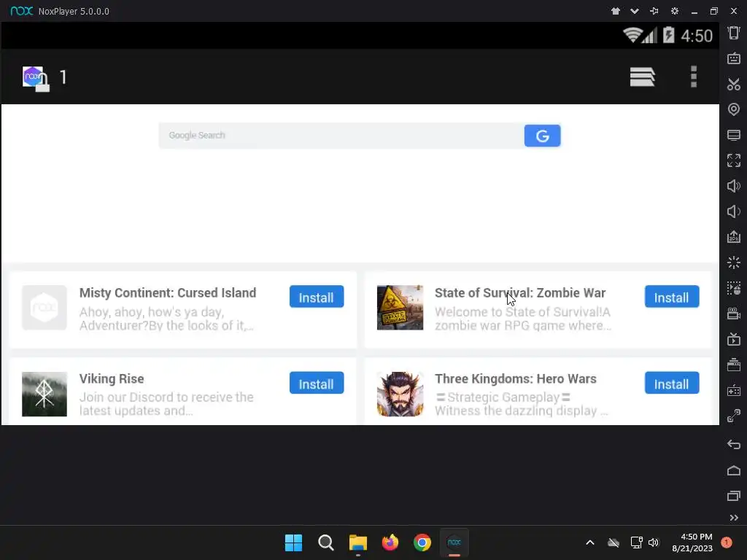Viewport: 747px width, 560px height.
Task: Click Viking Rise title text
Action: [x=112, y=379]
